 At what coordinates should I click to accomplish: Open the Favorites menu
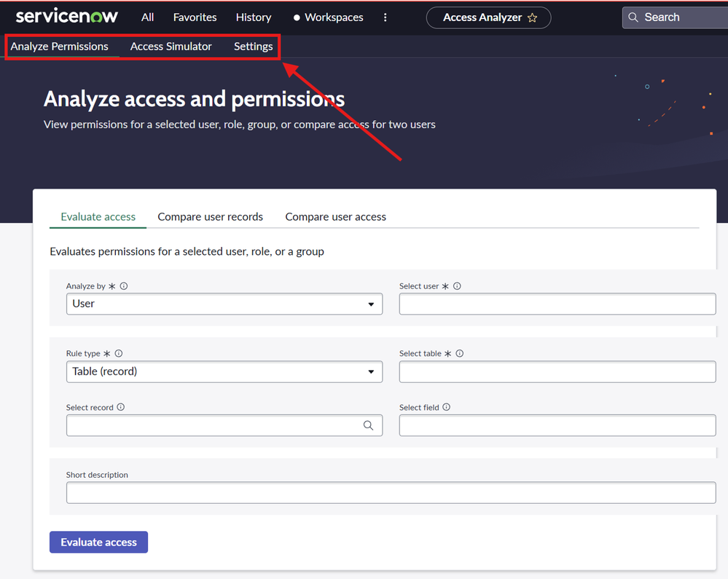click(x=195, y=17)
